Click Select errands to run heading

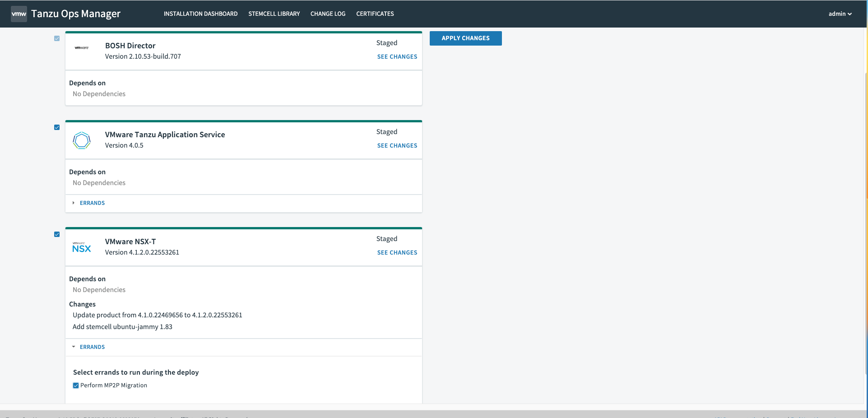pos(136,372)
